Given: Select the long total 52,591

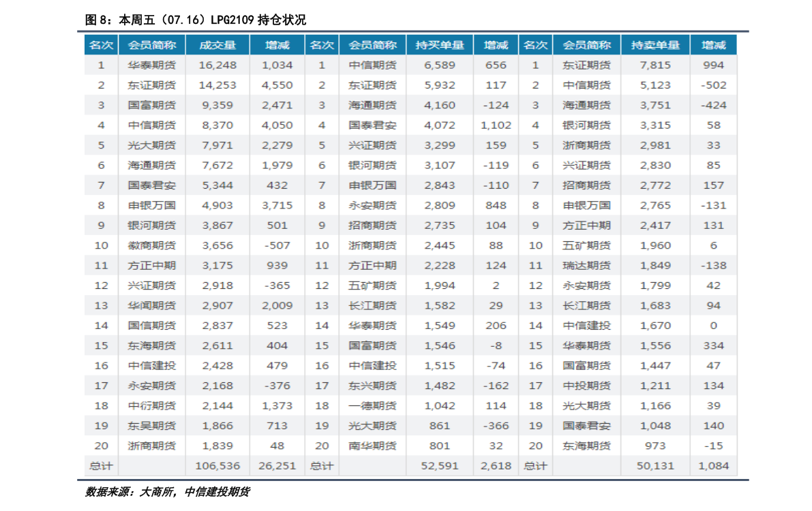Looking at the screenshot, I should [440, 466].
